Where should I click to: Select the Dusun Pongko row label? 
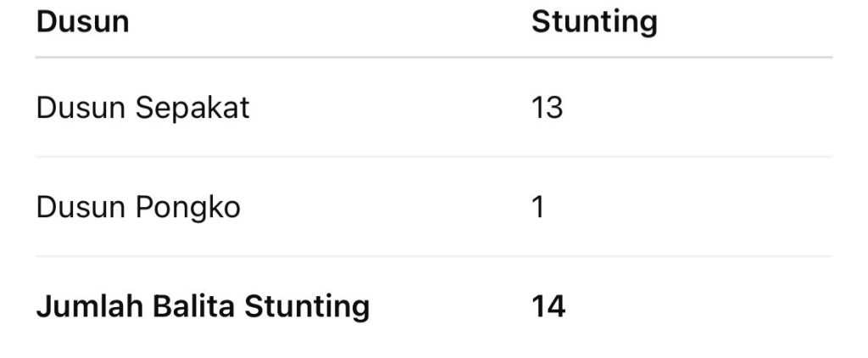(138, 209)
